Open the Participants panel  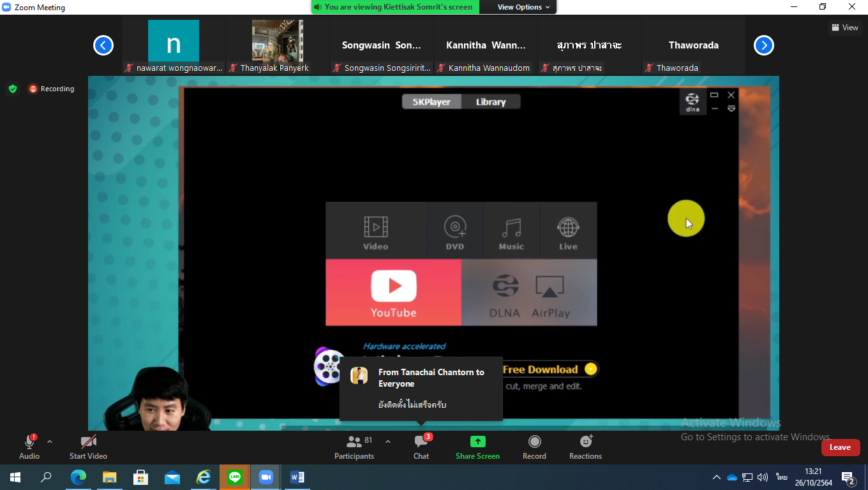(x=354, y=447)
